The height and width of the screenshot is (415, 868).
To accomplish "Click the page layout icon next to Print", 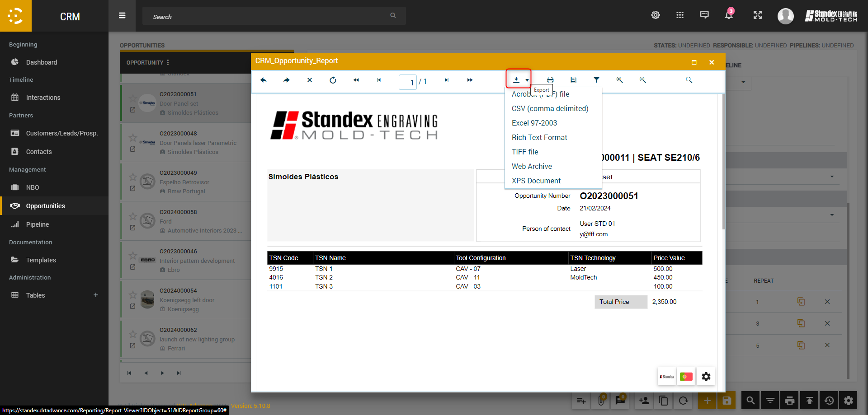I will point(573,80).
